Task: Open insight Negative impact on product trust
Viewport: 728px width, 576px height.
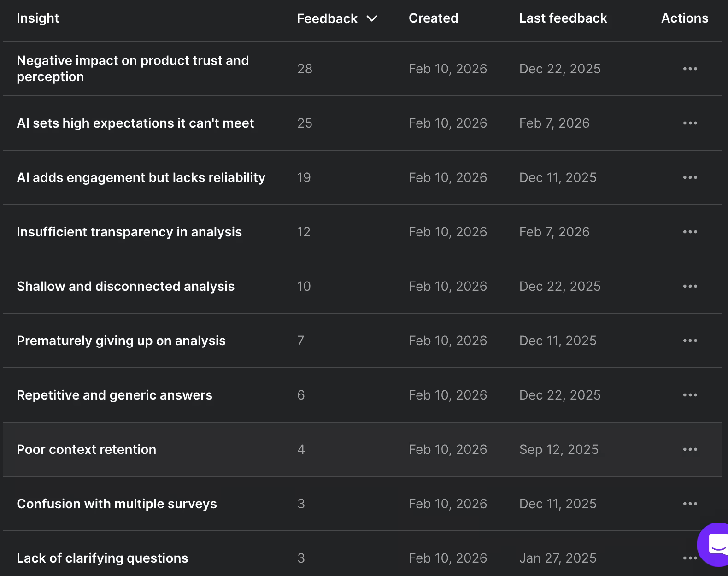Action: coord(133,69)
